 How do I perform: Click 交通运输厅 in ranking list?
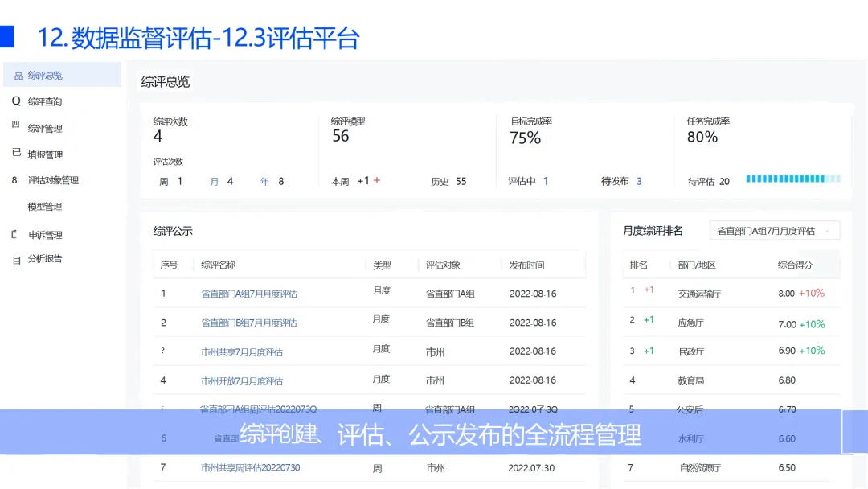click(x=699, y=294)
